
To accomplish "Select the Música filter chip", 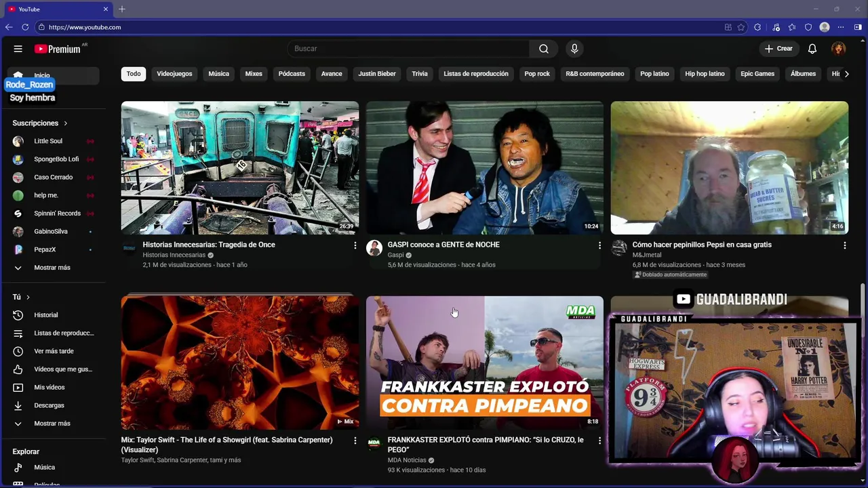I will click(218, 74).
